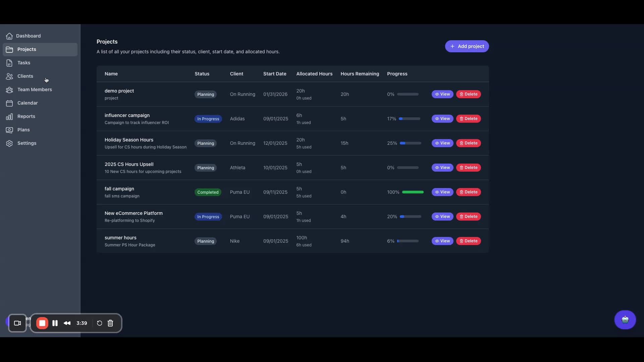Viewport: 644px width, 362px height.
Task: Click the Completed status badge
Action: pyautogui.click(x=208, y=192)
